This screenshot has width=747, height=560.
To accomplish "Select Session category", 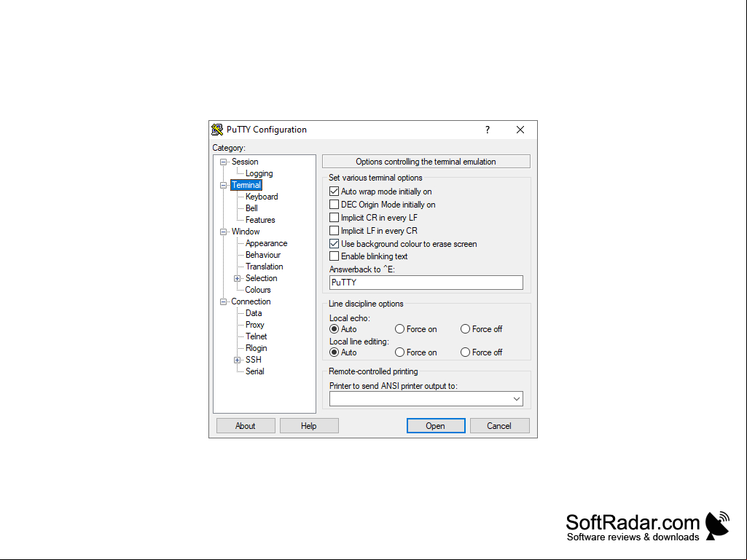I will click(x=245, y=162).
